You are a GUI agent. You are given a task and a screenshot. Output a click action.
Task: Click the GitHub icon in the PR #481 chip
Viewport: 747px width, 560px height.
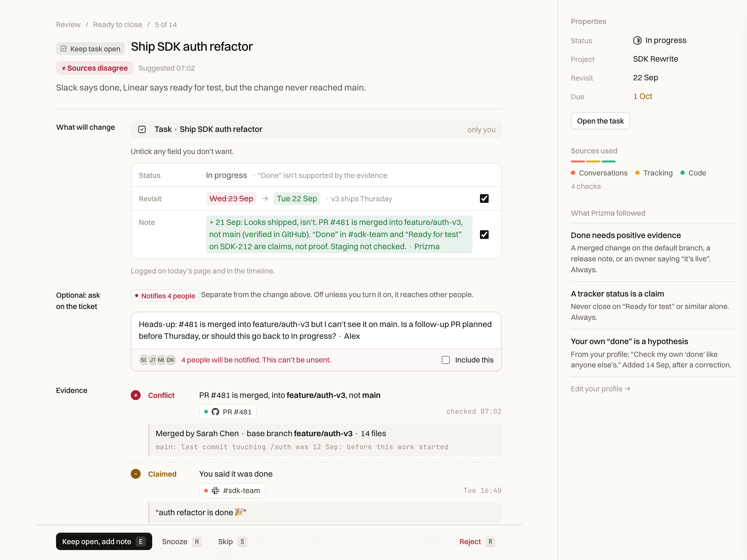point(215,412)
